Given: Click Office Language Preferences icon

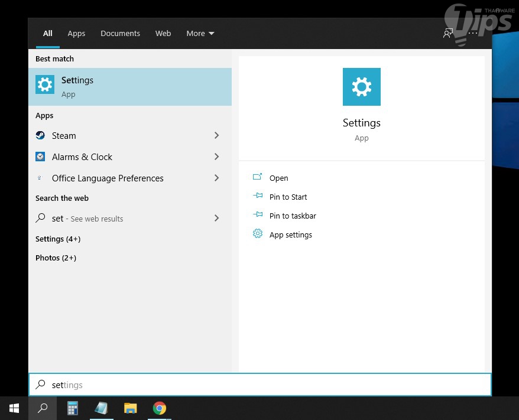Looking at the screenshot, I should 40,178.
